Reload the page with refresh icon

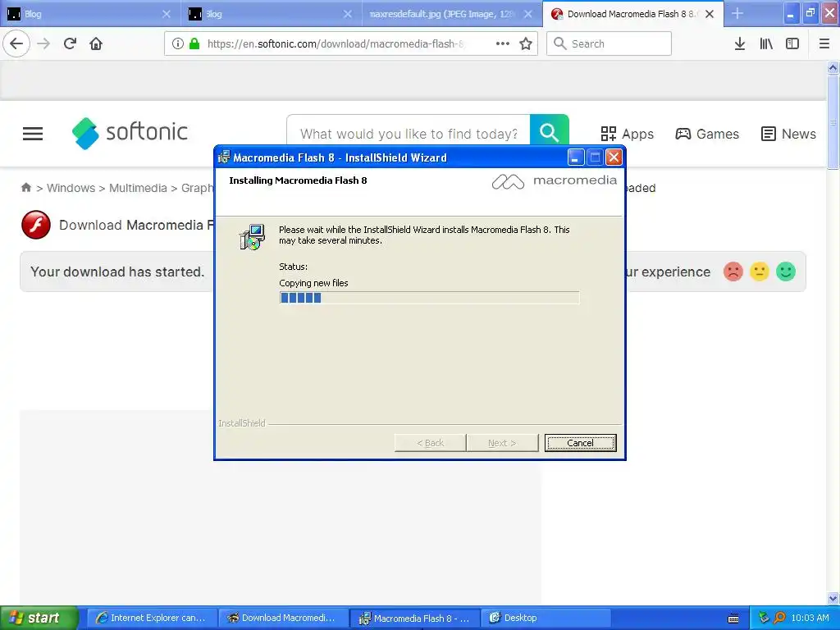click(x=71, y=43)
